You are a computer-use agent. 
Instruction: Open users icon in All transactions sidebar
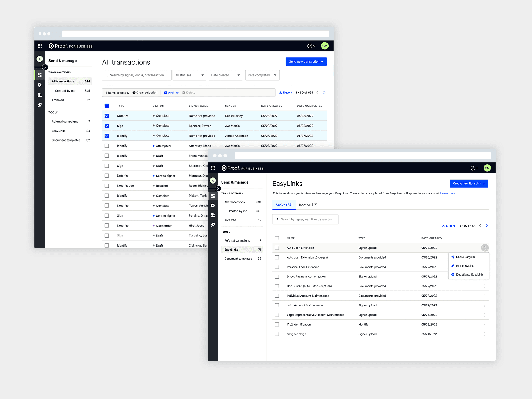coord(40,95)
